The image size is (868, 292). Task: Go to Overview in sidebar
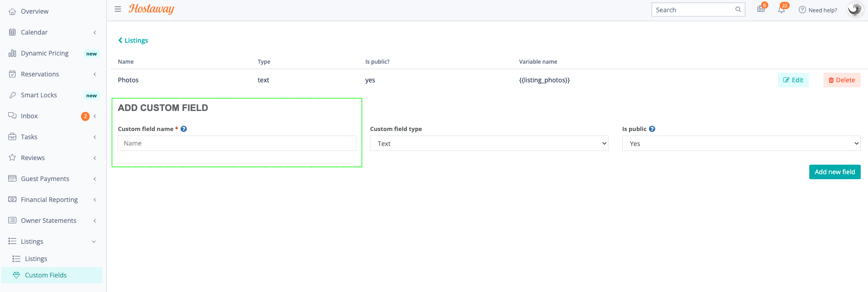(35, 11)
